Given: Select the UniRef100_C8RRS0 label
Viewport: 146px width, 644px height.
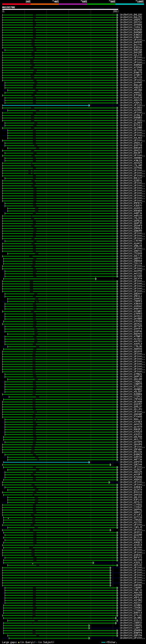Looking at the screenshot, I should tap(131, 623).
